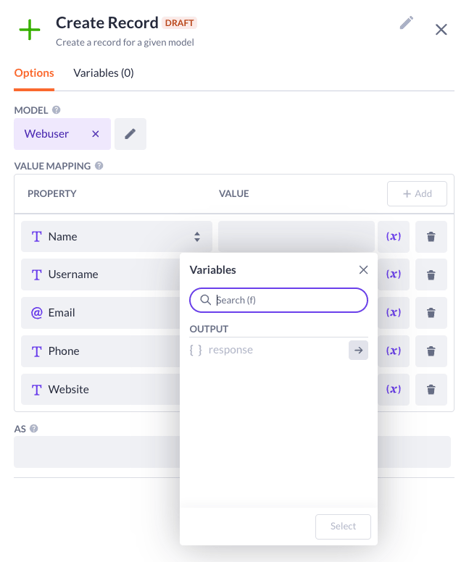Close the Create Record panel
469x562 pixels.
(441, 29)
